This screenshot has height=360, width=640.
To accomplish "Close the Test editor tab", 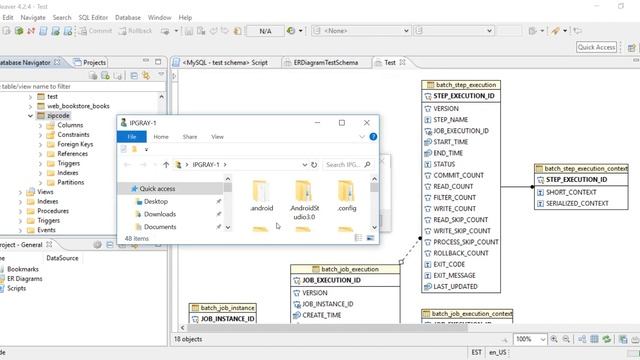I will tap(402, 62).
